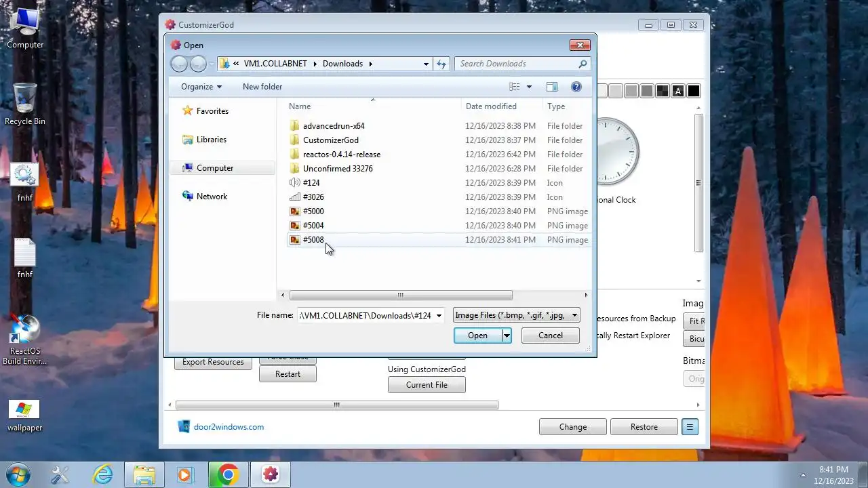This screenshot has height=488, width=868.
Task: Show hidden system tray icons
Action: click(804, 474)
